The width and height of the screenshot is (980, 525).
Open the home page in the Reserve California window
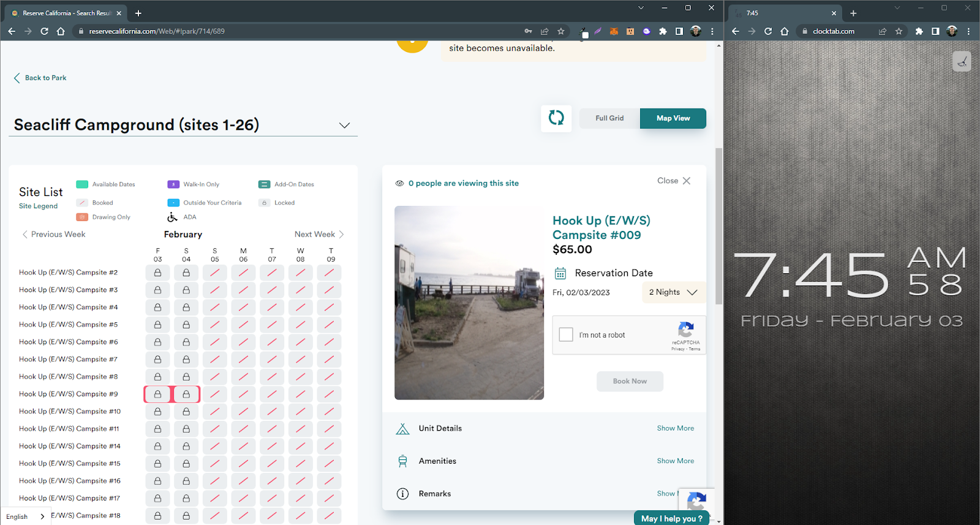[x=61, y=31]
